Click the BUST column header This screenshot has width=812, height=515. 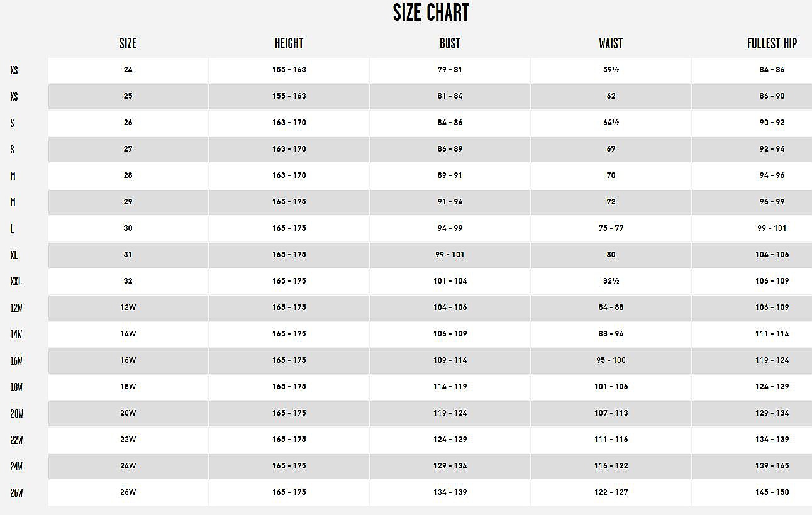coord(450,43)
